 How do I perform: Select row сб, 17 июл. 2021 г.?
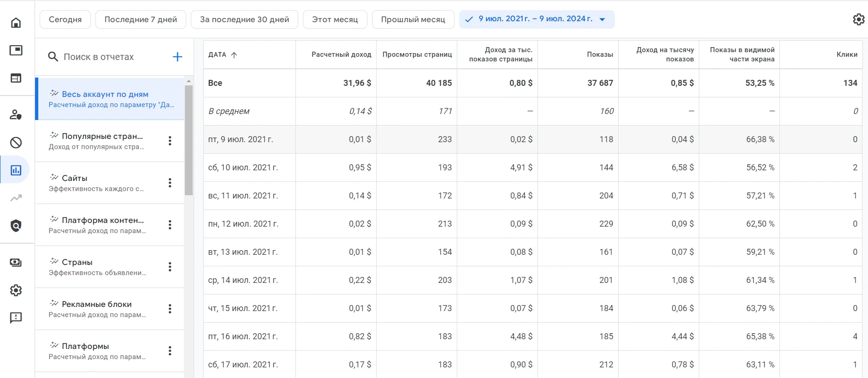point(533,365)
